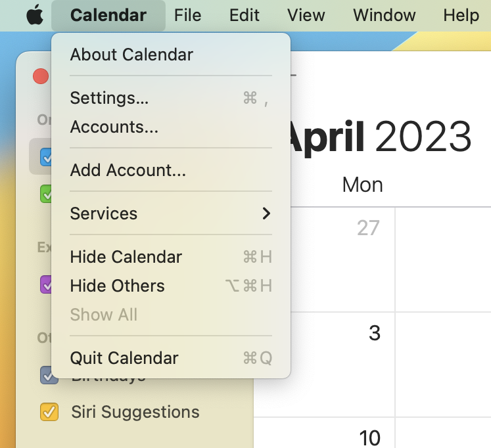Click the March 27 day cell
491x448 pixels.
point(342,259)
